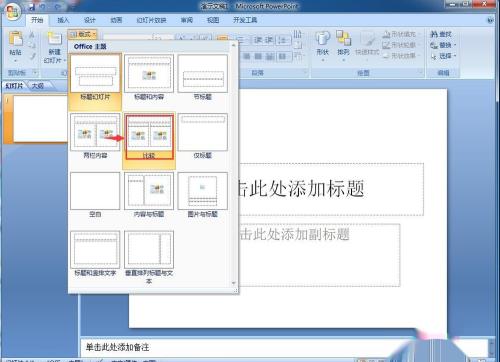Viewport: 500px width, 362px height.
Task: Click the New Slide (新建幻灯片) icon
Action: point(54,38)
